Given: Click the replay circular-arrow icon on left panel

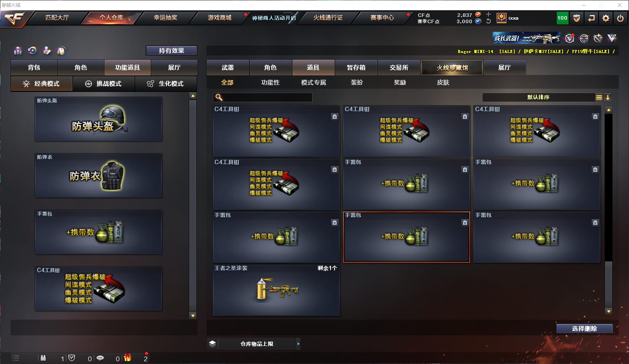Looking at the screenshot, I should pos(32,50).
